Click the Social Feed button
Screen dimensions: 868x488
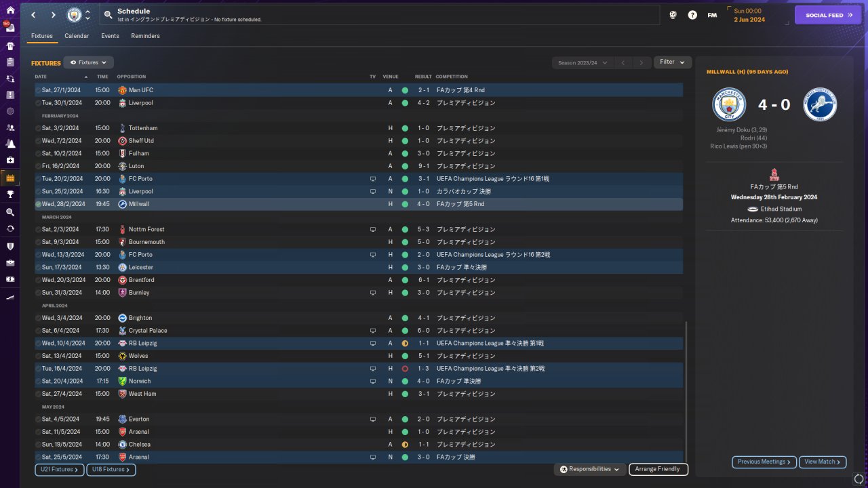tap(828, 15)
